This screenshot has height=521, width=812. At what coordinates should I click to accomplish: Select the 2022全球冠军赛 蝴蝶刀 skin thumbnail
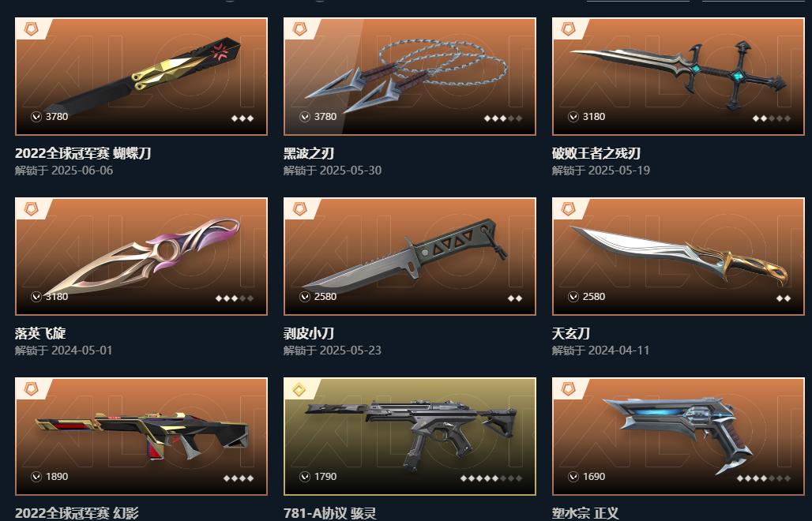pyautogui.click(x=141, y=77)
